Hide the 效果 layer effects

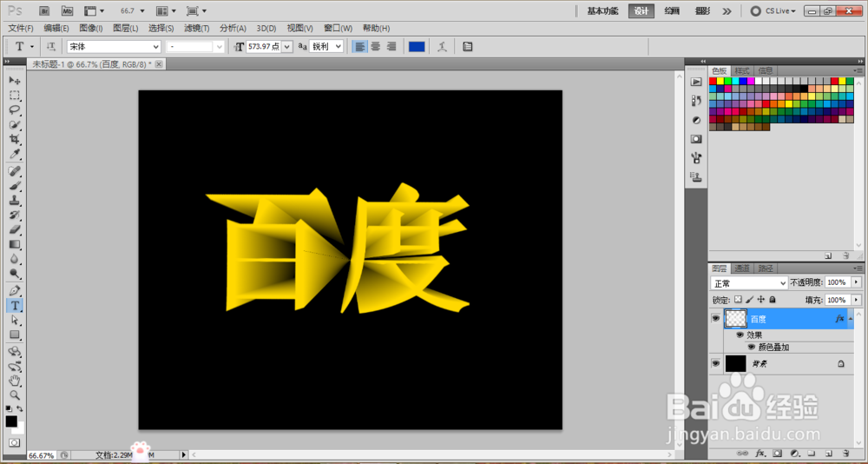740,335
